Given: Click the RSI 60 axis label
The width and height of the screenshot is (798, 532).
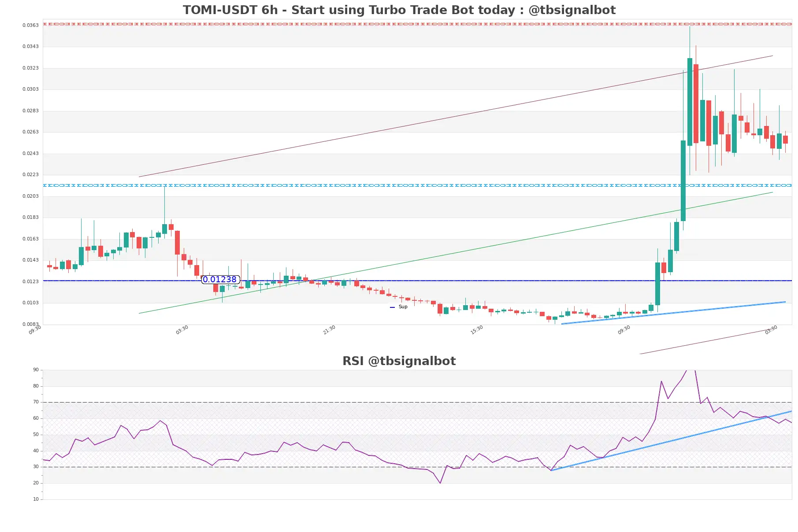Looking at the screenshot, I should point(36,418).
